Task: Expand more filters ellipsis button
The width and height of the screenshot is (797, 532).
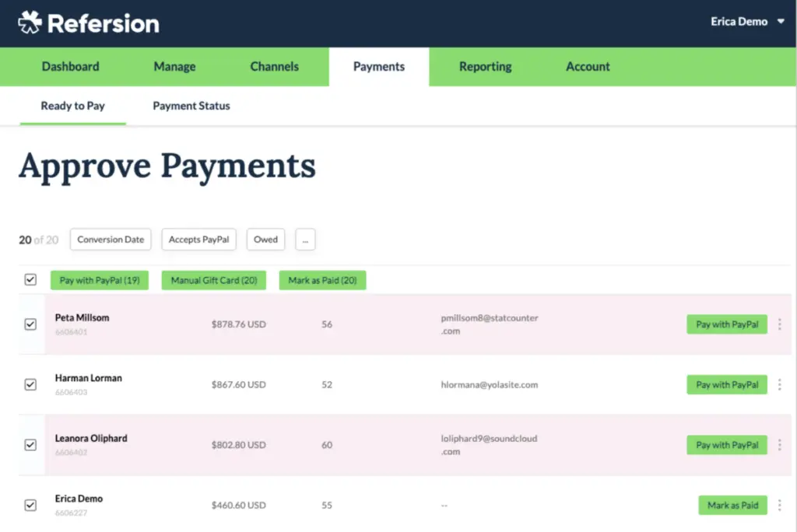Action: (x=305, y=240)
